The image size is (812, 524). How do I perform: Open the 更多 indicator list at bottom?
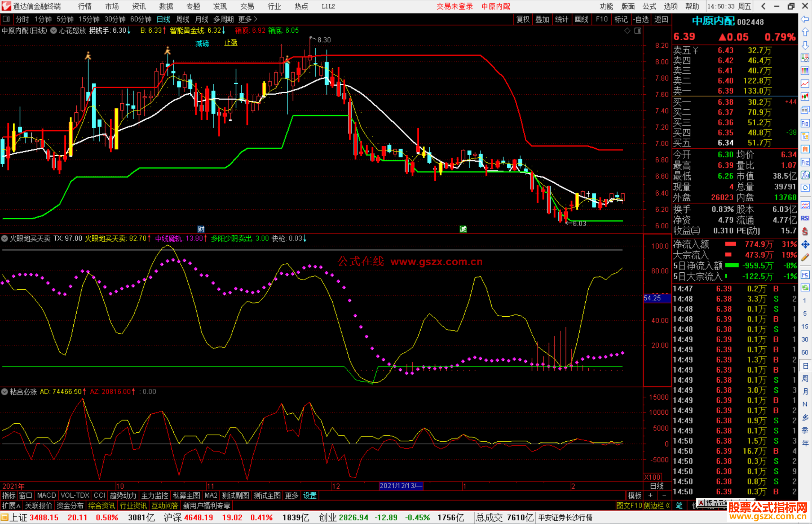tap(292, 495)
